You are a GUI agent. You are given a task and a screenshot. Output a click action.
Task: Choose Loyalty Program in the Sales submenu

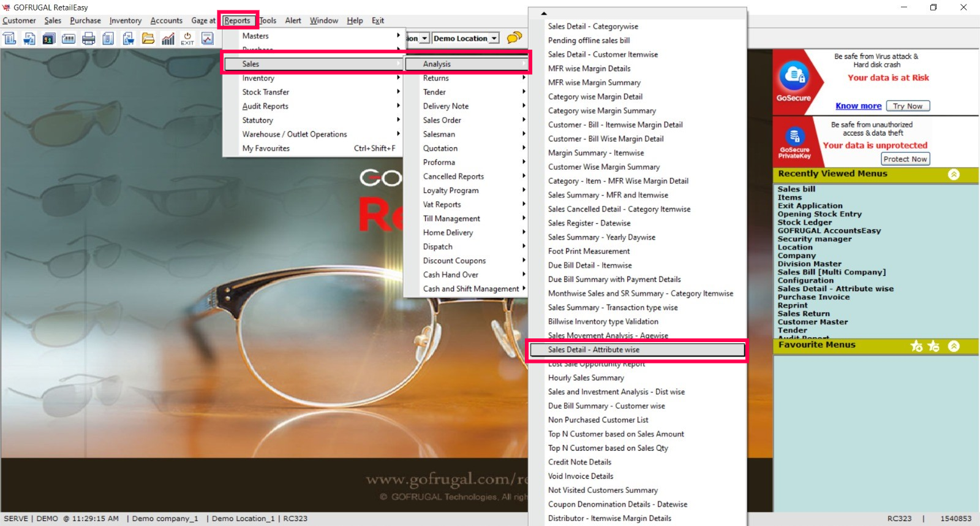tap(466, 191)
